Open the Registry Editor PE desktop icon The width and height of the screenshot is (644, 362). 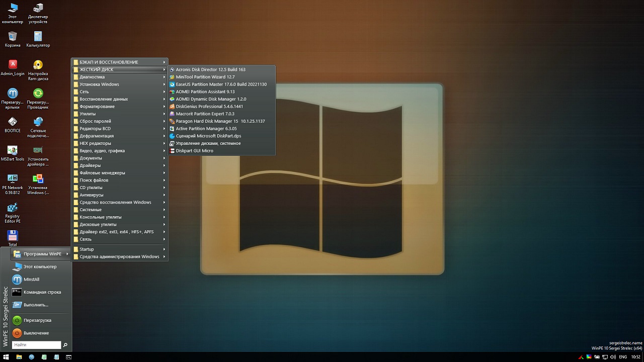click(x=13, y=208)
